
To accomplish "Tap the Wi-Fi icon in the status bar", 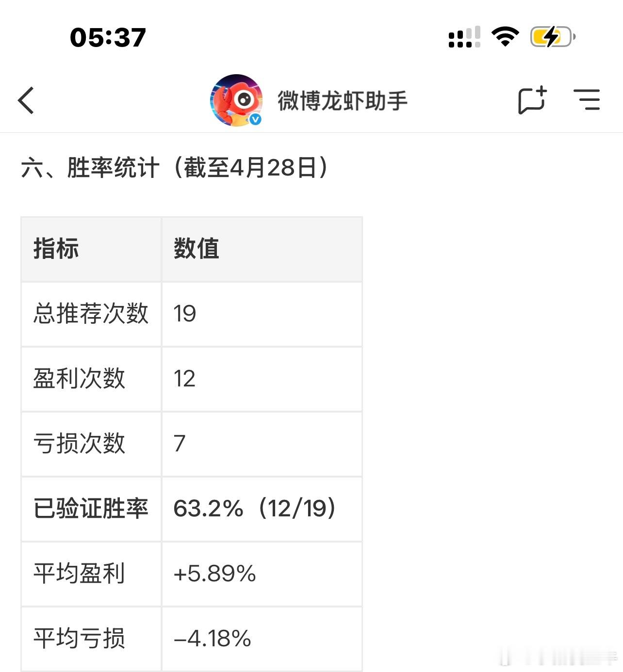I will click(x=506, y=35).
